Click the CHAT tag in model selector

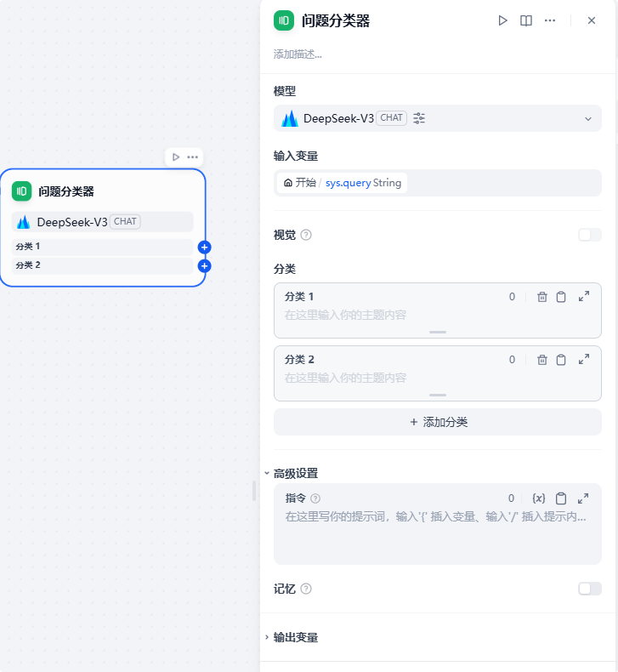point(391,118)
